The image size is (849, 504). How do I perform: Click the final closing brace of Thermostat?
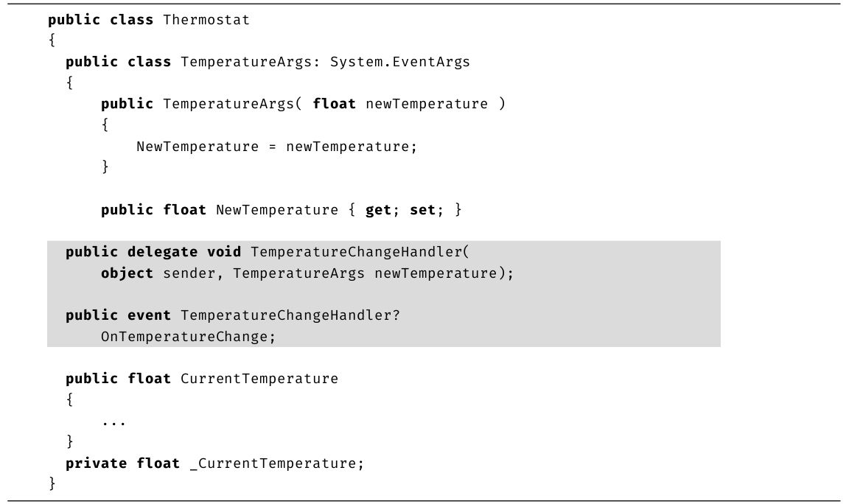coord(52,483)
